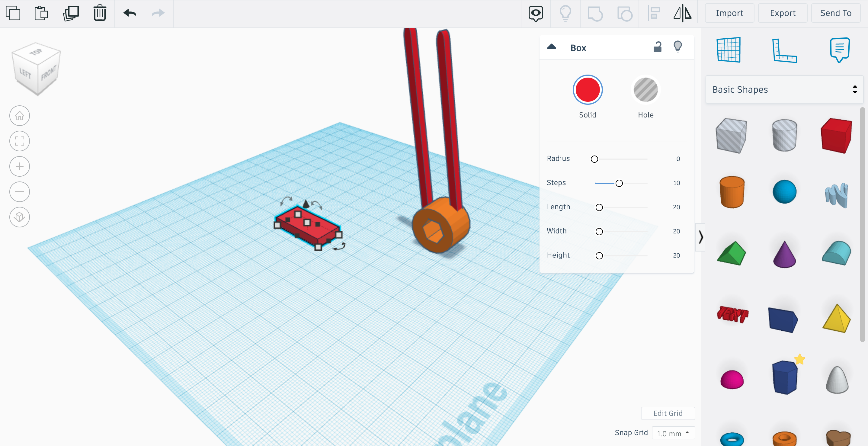This screenshot has width=868, height=446.
Task: Delete selected shape with trash icon
Action: point(100,14)
